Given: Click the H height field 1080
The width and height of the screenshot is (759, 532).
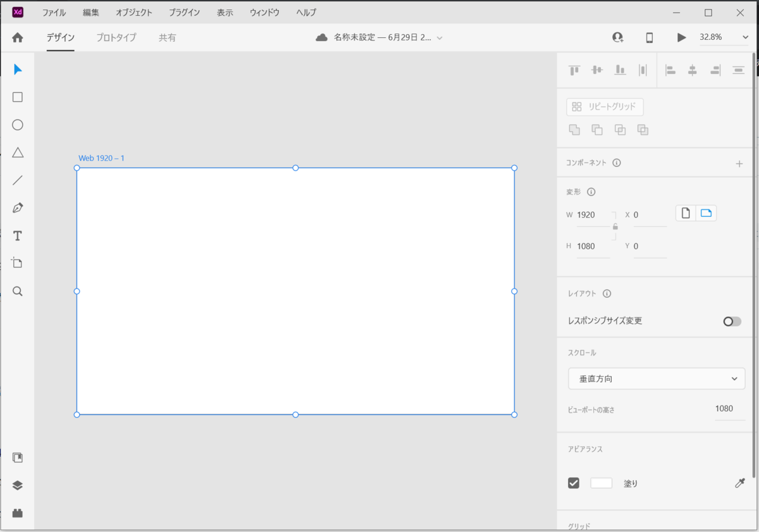Looking at the screenshot, I should click(x=593, y=246).
